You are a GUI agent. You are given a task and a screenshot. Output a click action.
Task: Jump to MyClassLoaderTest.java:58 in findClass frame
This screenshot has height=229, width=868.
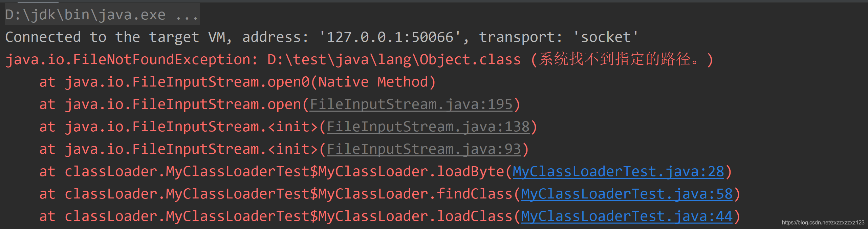click(x=627, y=194)
